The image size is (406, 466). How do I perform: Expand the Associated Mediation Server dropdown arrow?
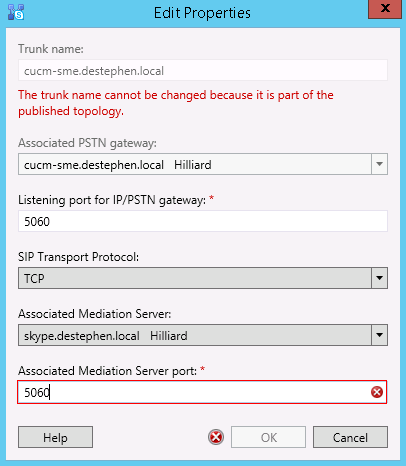(x=379, y=335)
